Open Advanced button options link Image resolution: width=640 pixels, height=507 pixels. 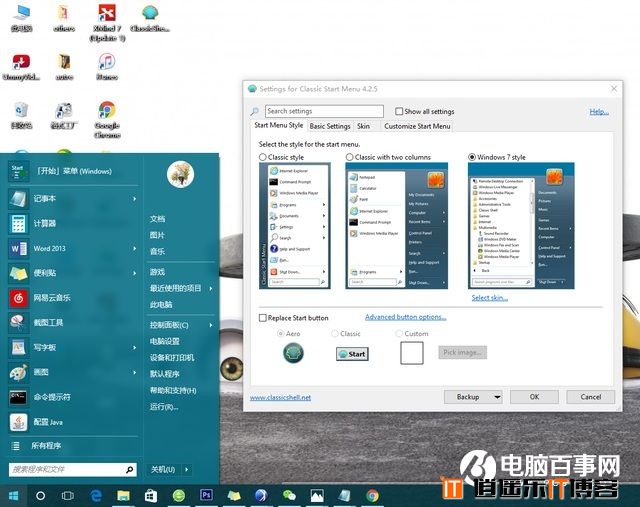coord(405,317)
